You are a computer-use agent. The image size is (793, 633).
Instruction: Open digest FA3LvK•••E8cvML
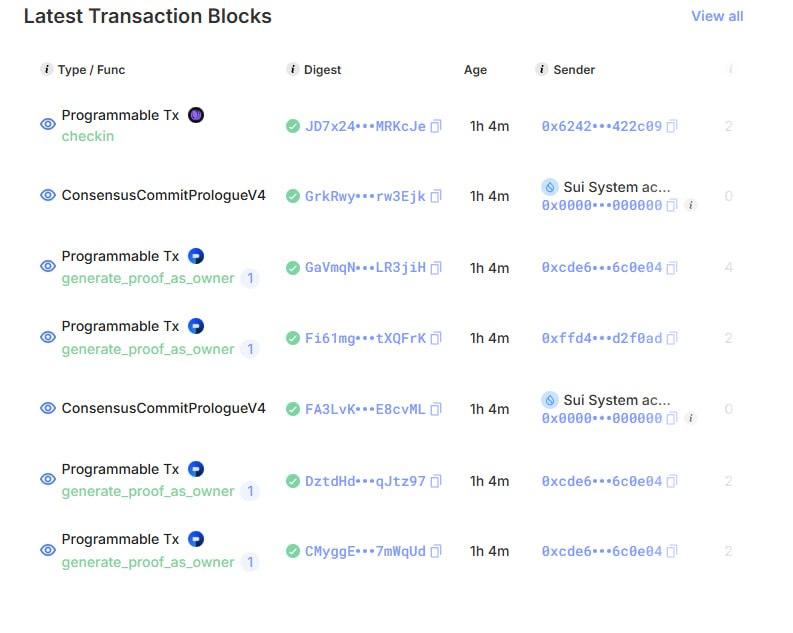(x=365, y=409)
